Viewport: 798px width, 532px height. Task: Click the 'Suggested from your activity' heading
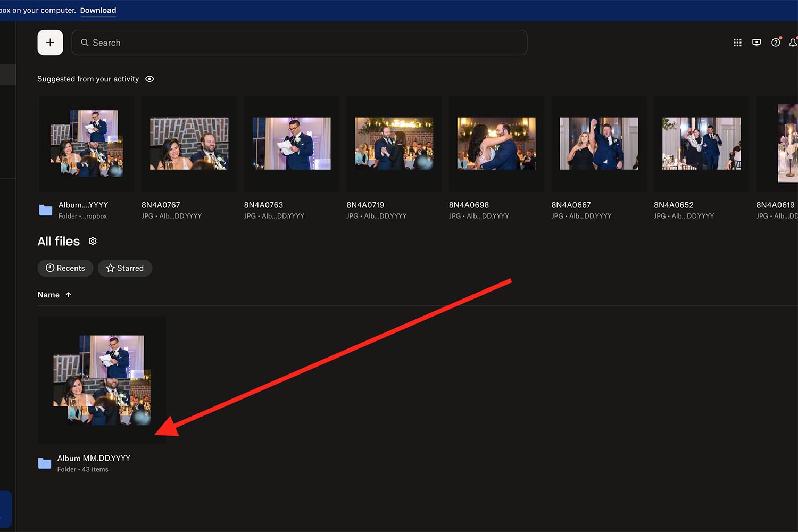[x=88, y=79]
